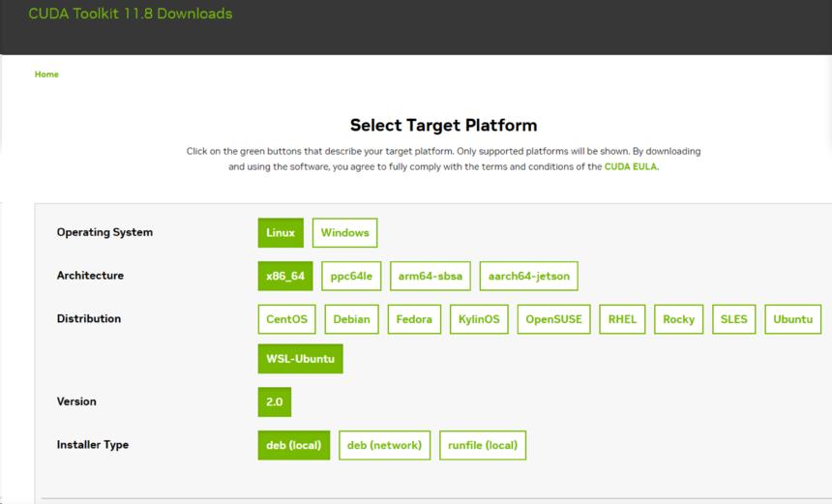The height and width of the screenshot is (504, 832).
Task: Select SLES distribution
Action: [x=733, y=319]
